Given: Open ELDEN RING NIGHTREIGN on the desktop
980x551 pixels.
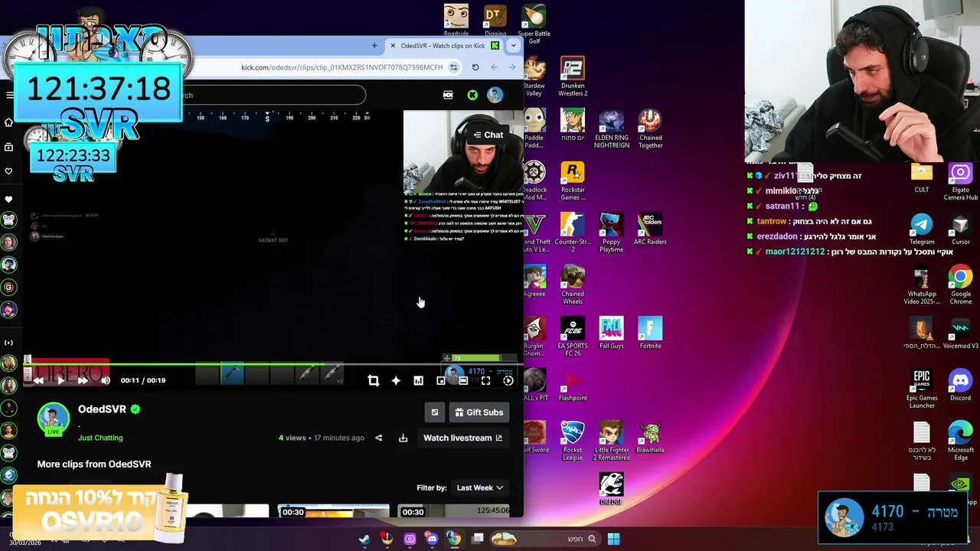Looking at the screenshot, I should pyautogui.click(x=611, y=129).
